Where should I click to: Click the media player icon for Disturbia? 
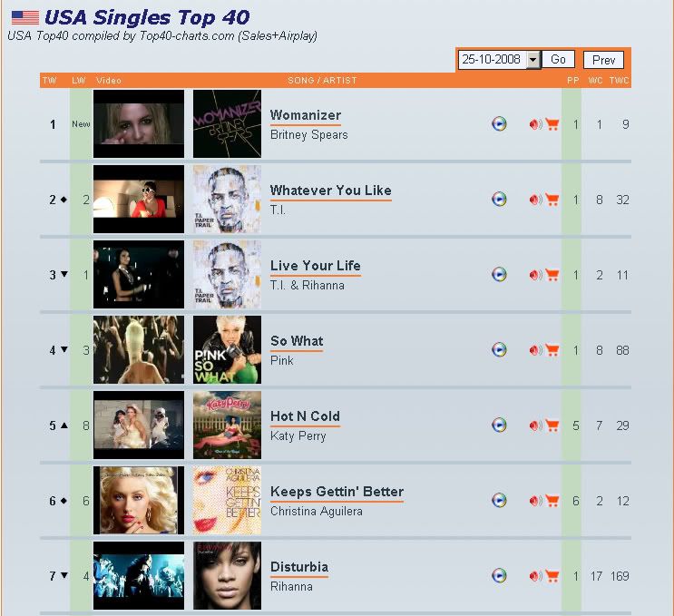[x=499, y=575]
